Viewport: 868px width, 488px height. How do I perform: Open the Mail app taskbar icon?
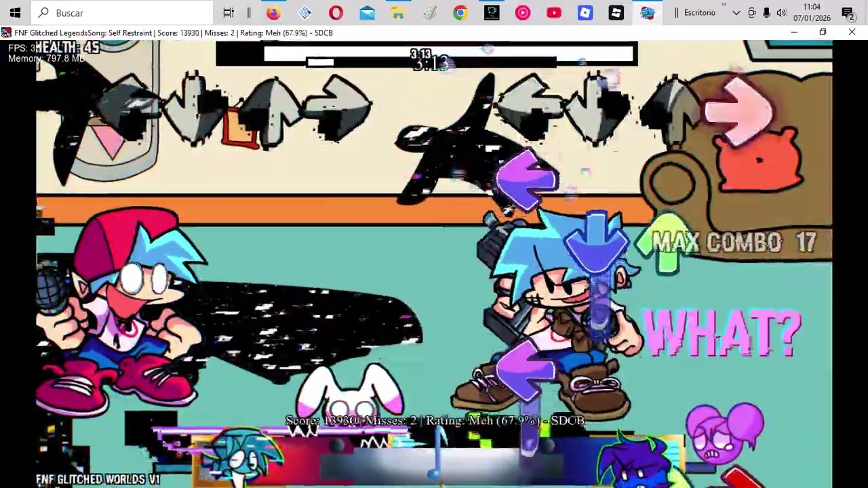coord(367,12)
